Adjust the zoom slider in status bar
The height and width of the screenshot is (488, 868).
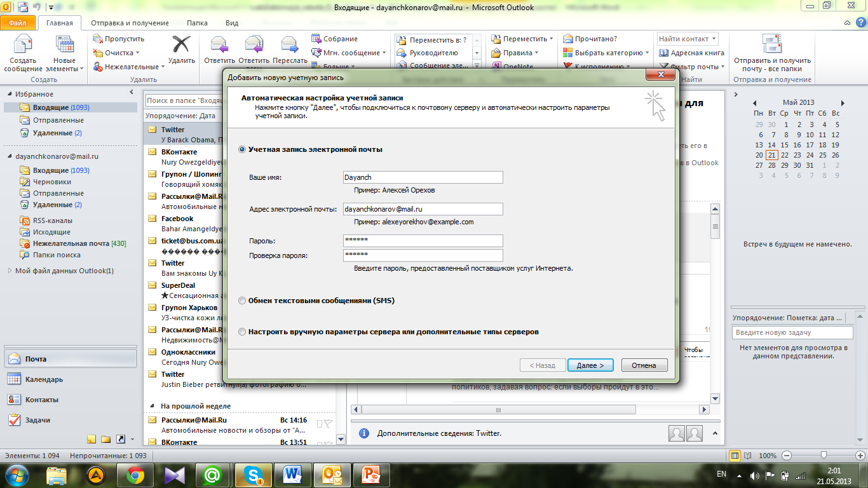pyautogui.click(x=824, y=455)
